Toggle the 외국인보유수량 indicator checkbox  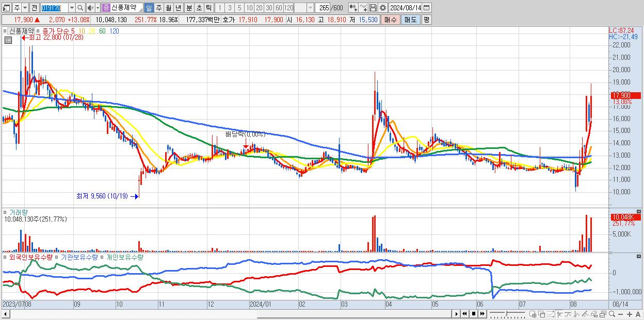tap(5, 257)
